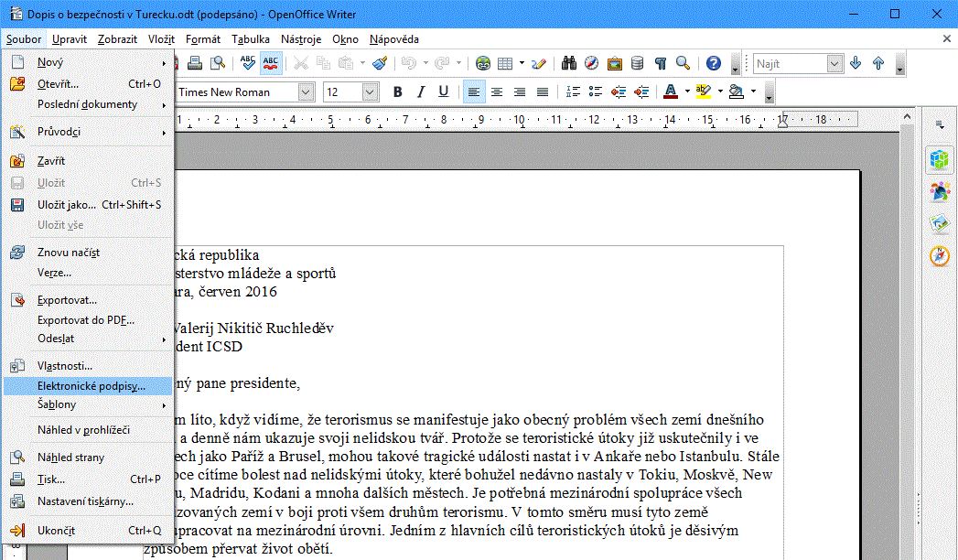The width and height of the screenshot is (958, 560).
Task: Open the Insert Table dropdown arrow
Action: pos(522,63)
